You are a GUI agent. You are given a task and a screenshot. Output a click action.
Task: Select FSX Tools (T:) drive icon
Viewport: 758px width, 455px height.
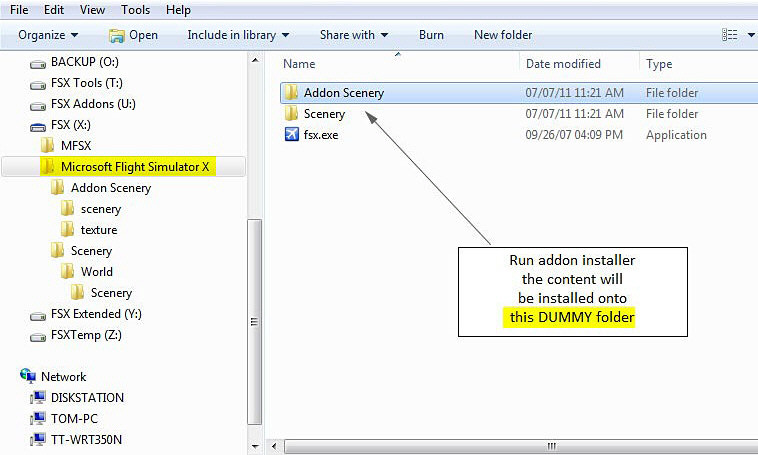[x=38, y=85]
